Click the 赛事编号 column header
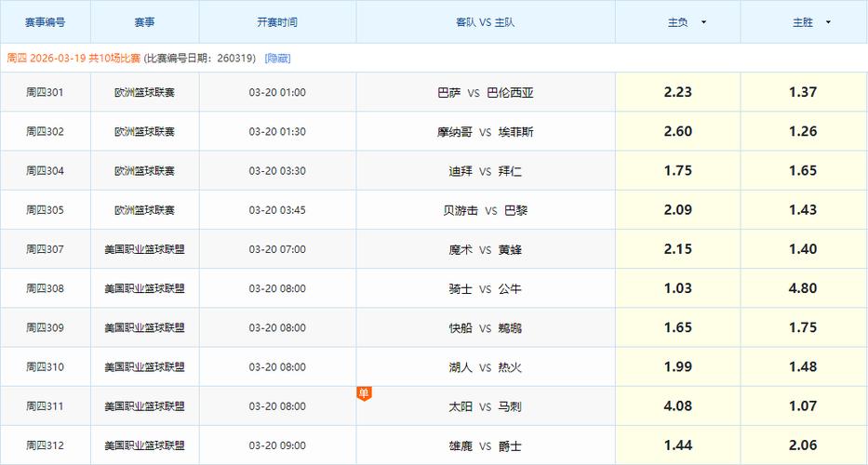The height and width of the screenshot is (465, 868). 46,22
